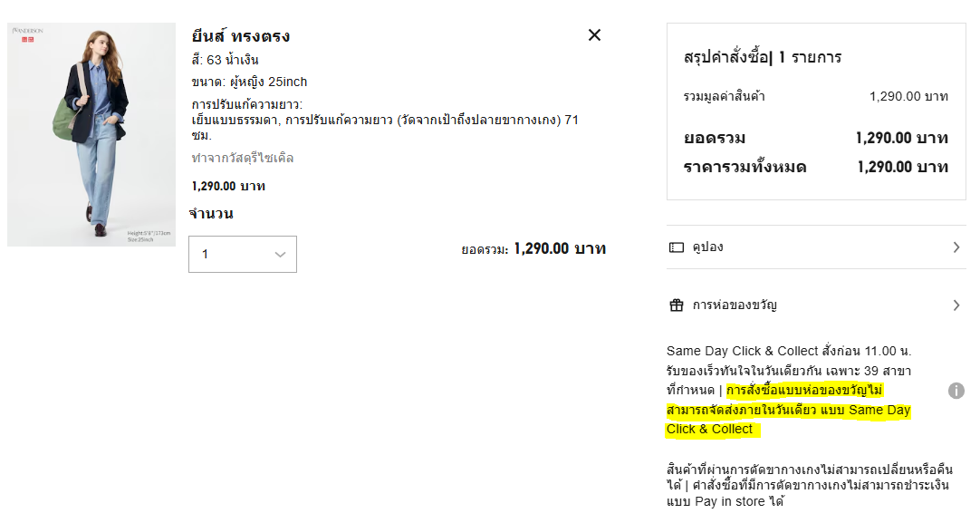The height and width of the screenshot is (523, 980).
Task: Click the coupon ticket icon beside คูปอง
Action: (x=677, y=246)
